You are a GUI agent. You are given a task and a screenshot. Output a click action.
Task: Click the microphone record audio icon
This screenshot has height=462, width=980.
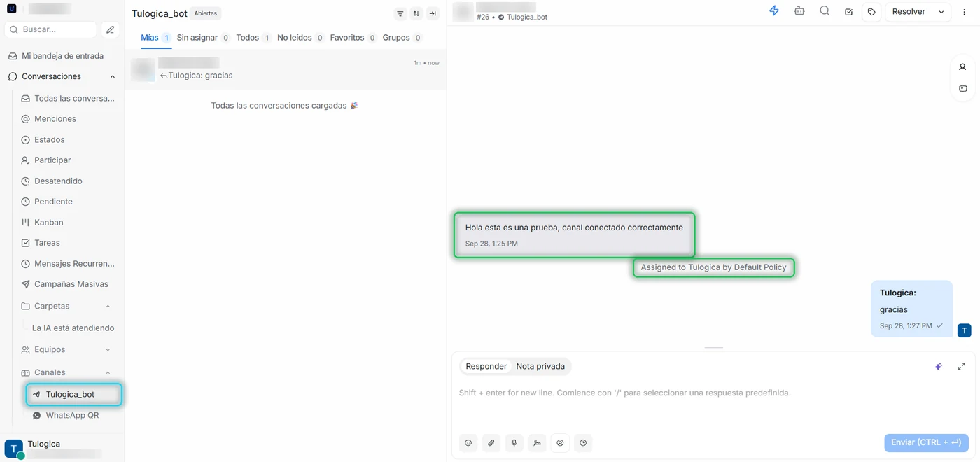514,443
